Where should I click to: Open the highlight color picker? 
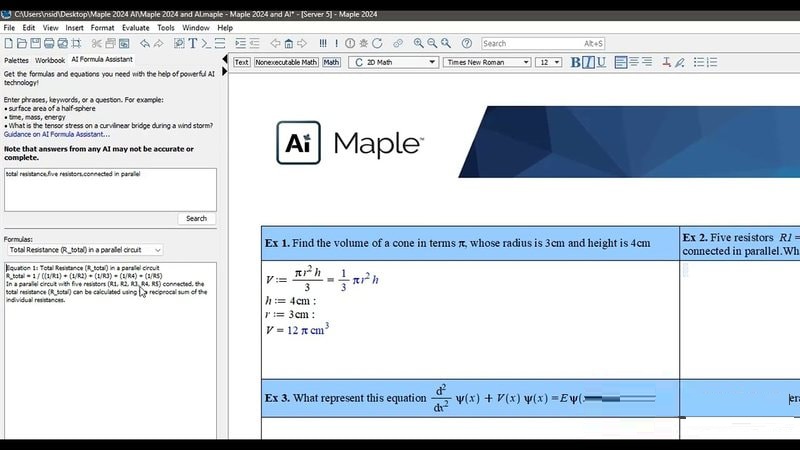(x=680, y=62)
